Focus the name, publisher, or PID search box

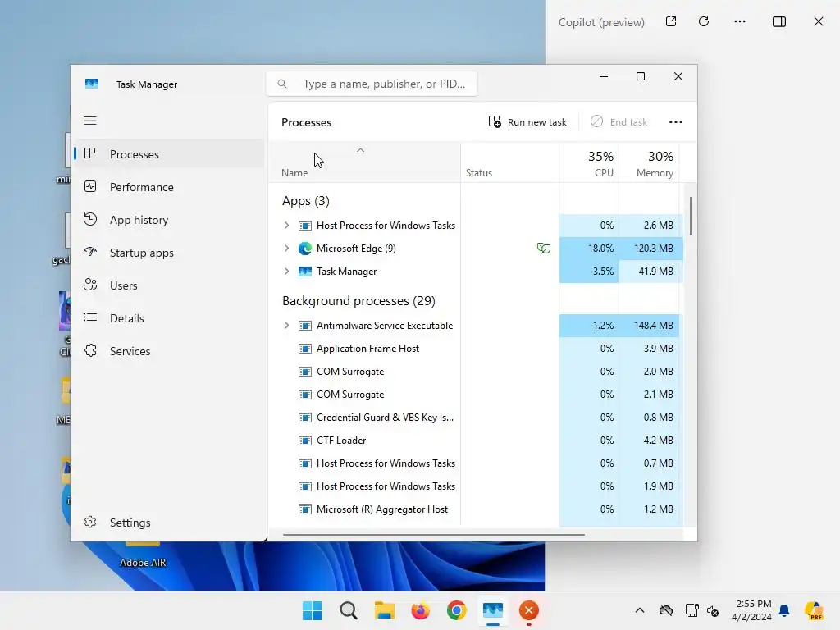click(x=372, y=84)
